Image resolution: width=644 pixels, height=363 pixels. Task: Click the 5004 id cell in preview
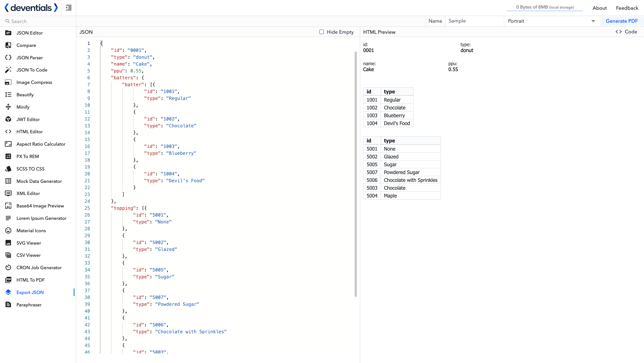[x=372, y=196]
